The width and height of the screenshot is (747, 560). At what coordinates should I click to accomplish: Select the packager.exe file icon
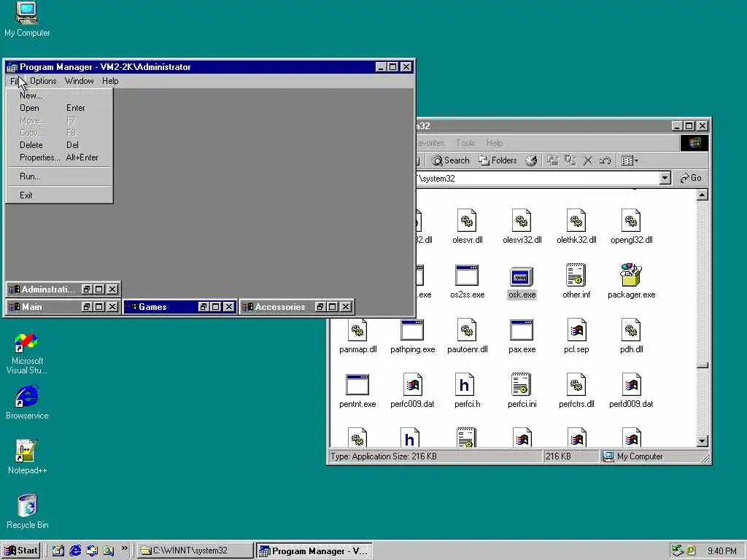tap(631, 281)
